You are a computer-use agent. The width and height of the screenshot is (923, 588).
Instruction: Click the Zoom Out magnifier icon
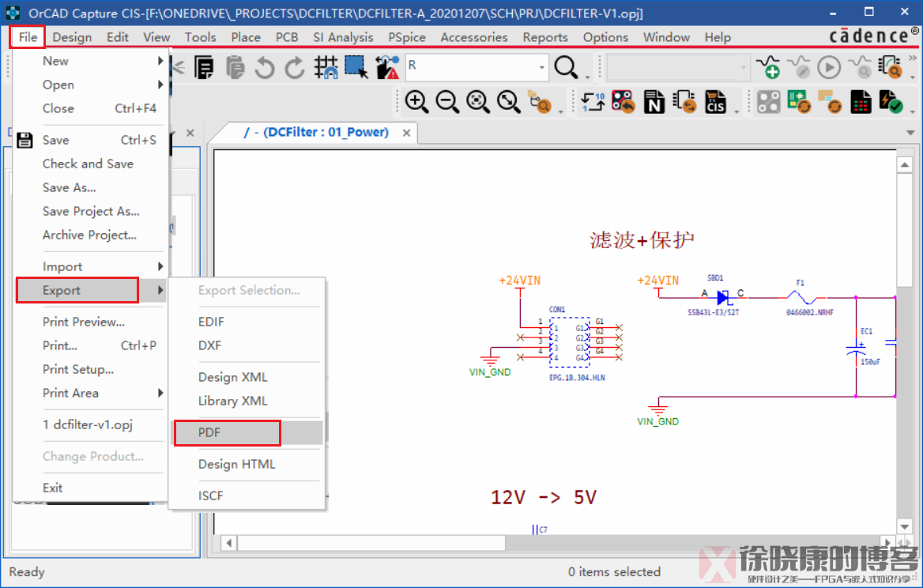(x=447, y=101)
